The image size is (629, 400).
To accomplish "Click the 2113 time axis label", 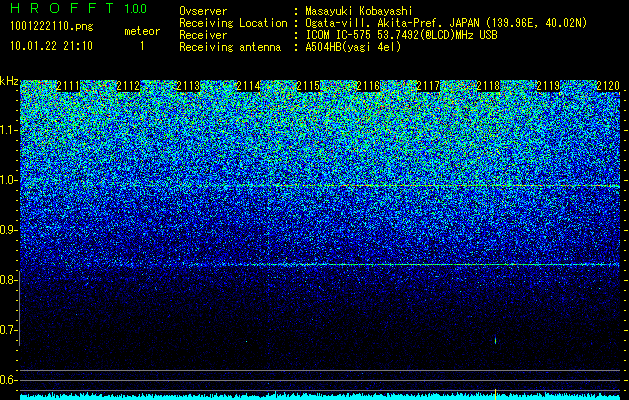I will (x=188, y=86).
